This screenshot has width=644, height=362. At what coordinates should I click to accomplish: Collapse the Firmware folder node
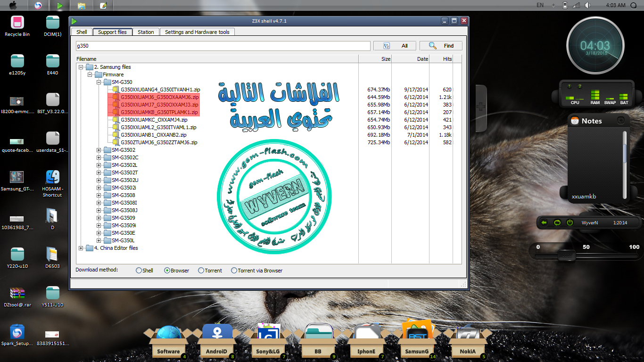(x=90, y=74)
